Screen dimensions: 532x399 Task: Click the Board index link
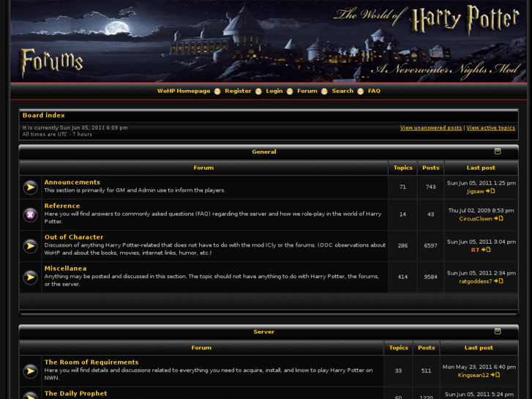pos(43,116)
